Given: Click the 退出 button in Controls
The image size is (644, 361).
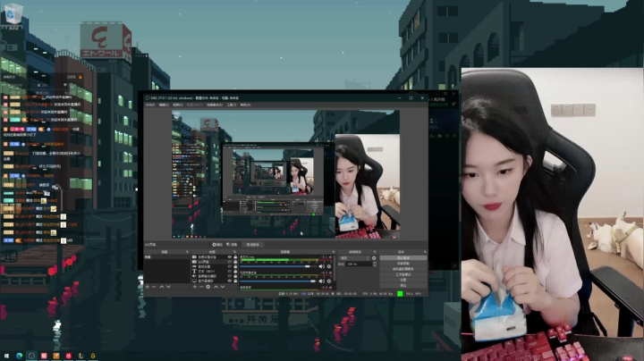Looking at the screenshot, I should pyautogui.click(x=403, y=285).
